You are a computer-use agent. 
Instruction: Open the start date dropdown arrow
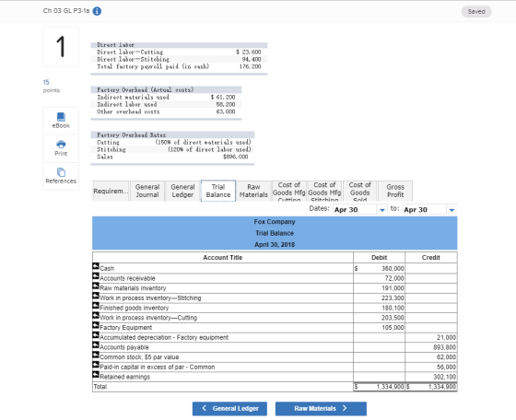(x=382, y=210)
